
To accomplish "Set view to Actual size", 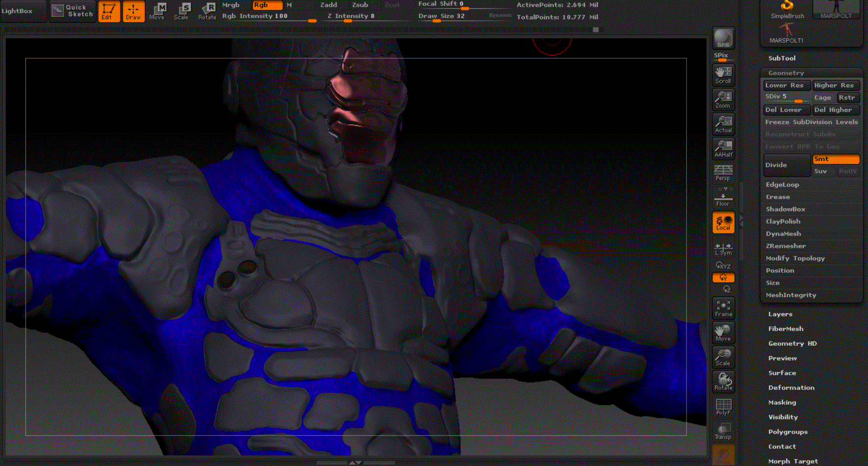I will click(723, 124).
